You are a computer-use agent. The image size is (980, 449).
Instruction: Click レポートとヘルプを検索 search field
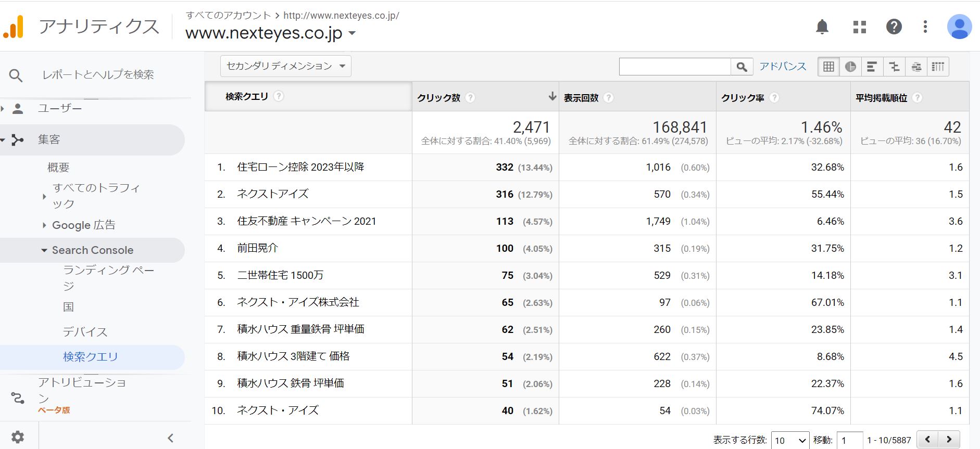[98, 75]
